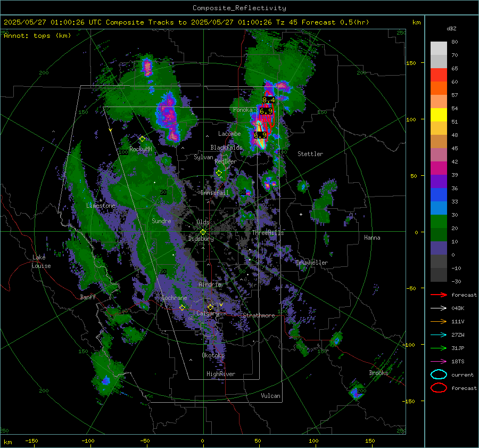Click the red 'forecast' ellipse legend icon

[x=439, y=388]
